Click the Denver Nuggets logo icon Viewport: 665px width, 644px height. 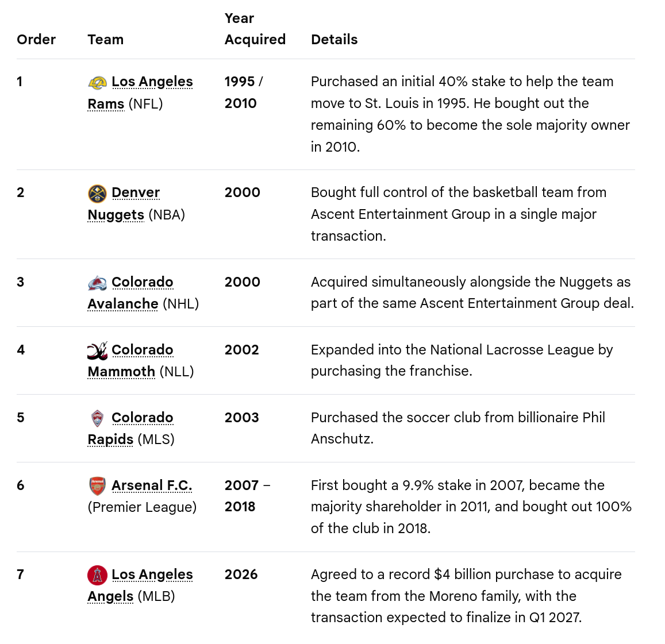[97, 194]
